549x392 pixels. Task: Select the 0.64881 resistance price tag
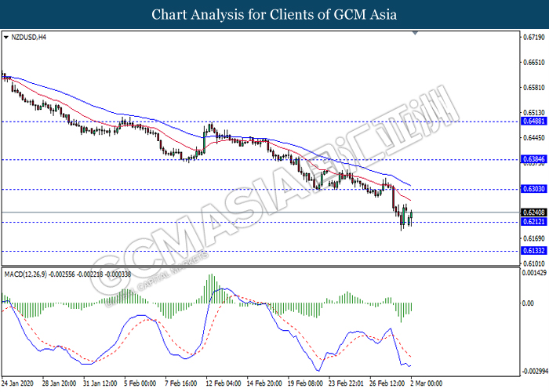[x=533, y=122]
